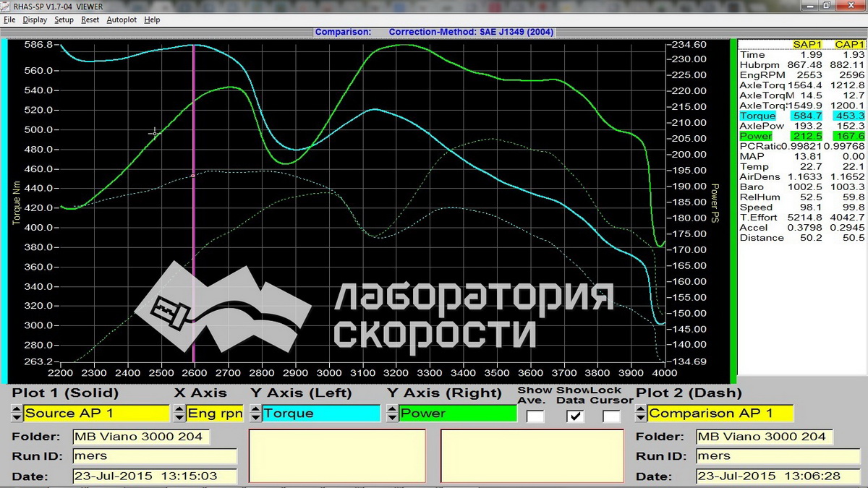868x488 pixels.
Task: Click the cyan-highlighted Torque row label
Action: (757, 116)
